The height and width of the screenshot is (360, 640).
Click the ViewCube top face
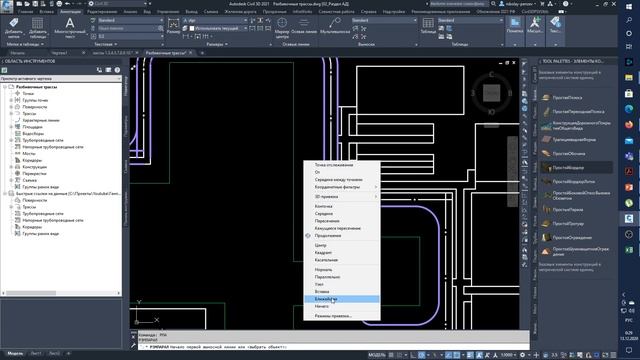491,93
